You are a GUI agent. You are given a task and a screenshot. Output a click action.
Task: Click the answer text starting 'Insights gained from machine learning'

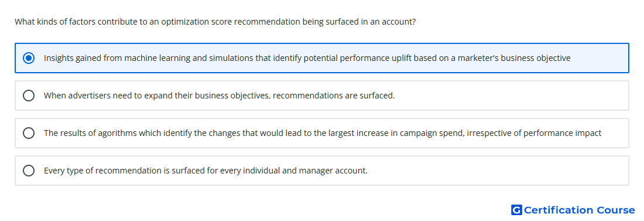307,58
